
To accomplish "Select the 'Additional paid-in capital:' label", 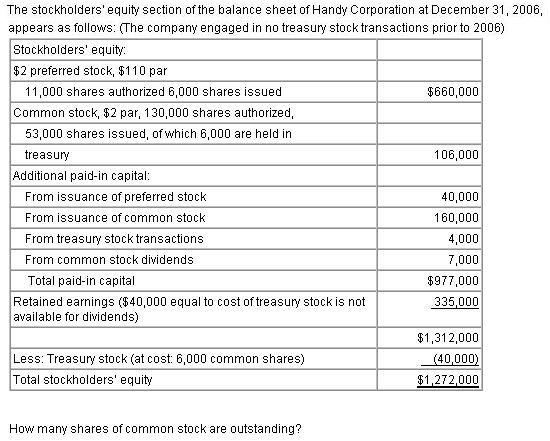I will (x=81, y=176).
